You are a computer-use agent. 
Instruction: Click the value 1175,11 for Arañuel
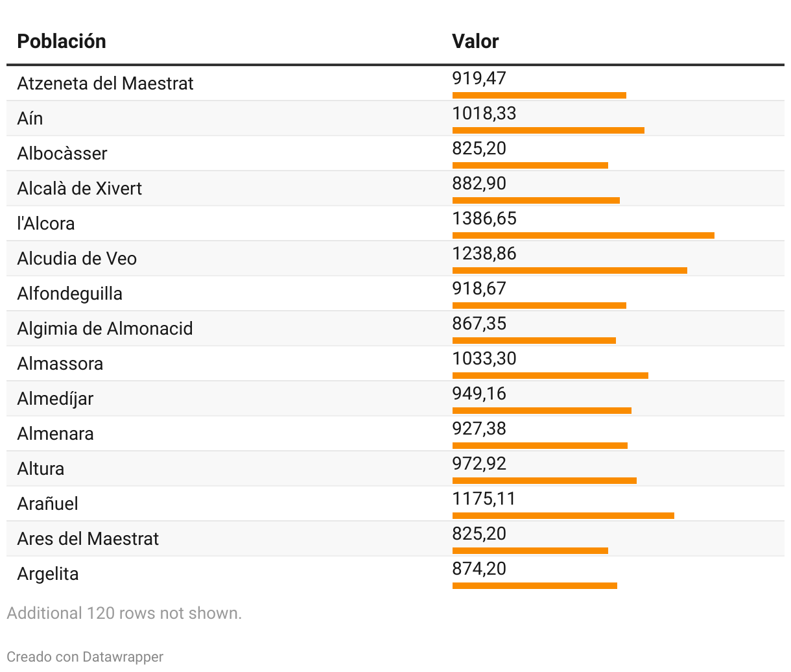[x=484, y=498]
